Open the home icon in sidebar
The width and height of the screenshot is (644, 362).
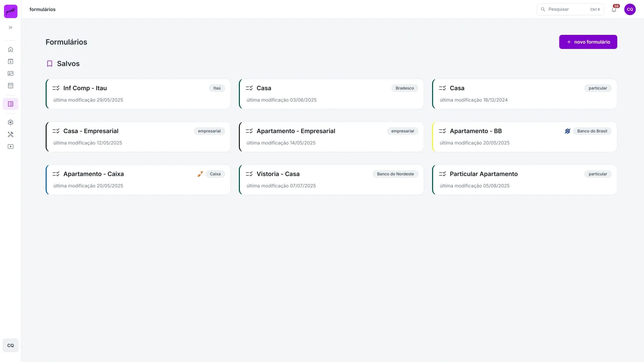[x=11, y=49]
